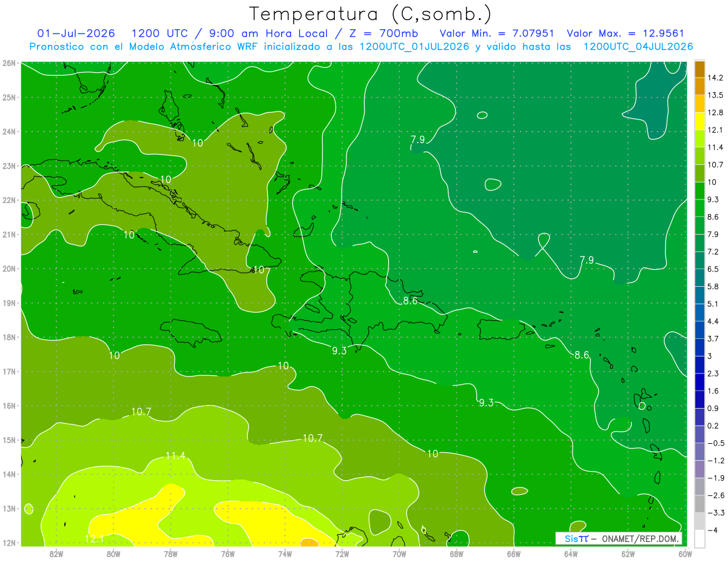Screen dimensions: 728x562
Task: Click the "6.5" color bar label
Action: pos(713,269)
